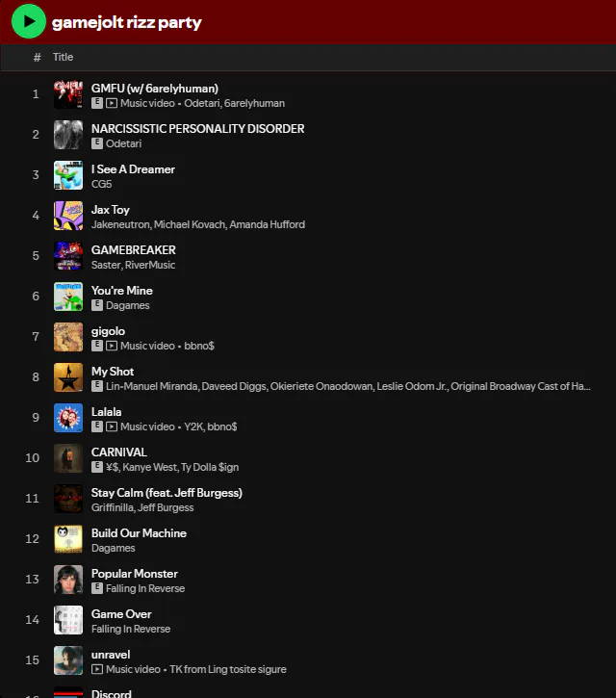Go to artist Odetari on track 2
This screenshot has height=698, width=616.
click(124, 143)
